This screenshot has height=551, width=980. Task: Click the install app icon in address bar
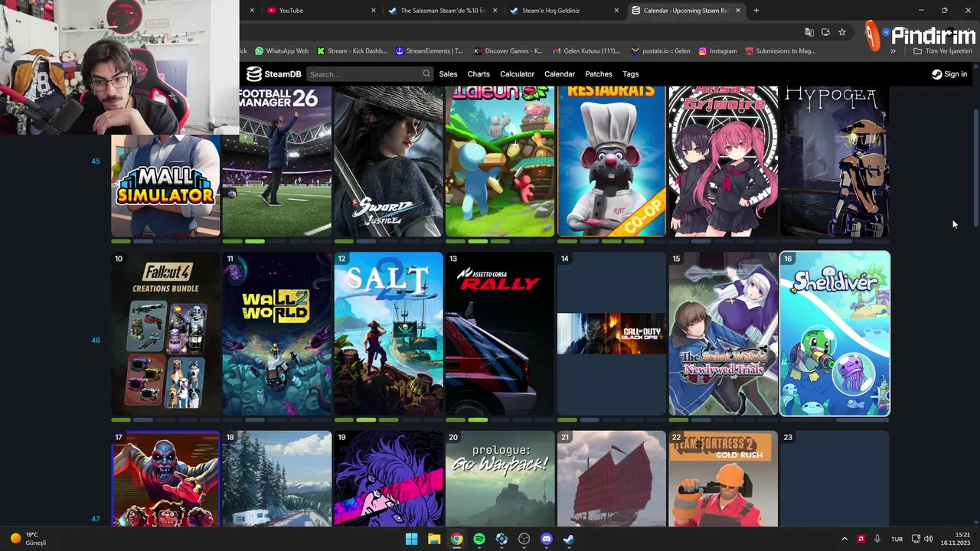[x=825, y=32]
